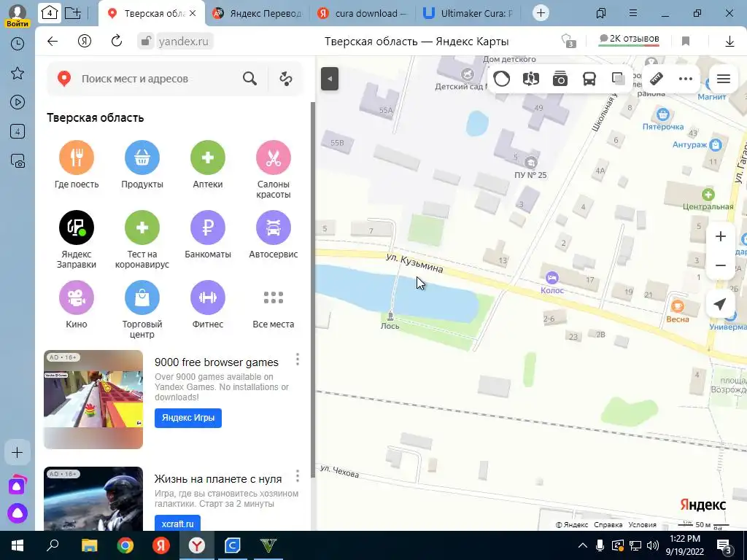Open the Условия link

coord(642,525)
